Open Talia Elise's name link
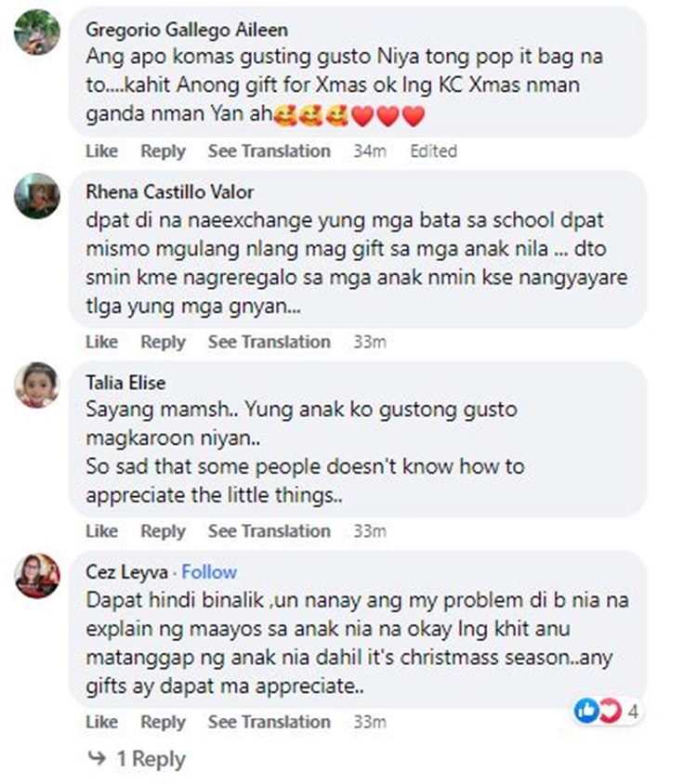This screenshot has height=784, width=697. click(x=125, y=383)
